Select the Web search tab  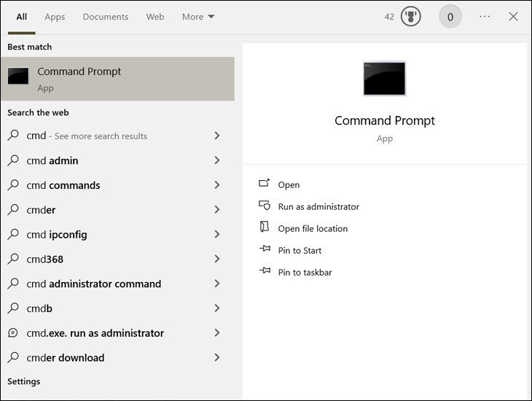155,17
